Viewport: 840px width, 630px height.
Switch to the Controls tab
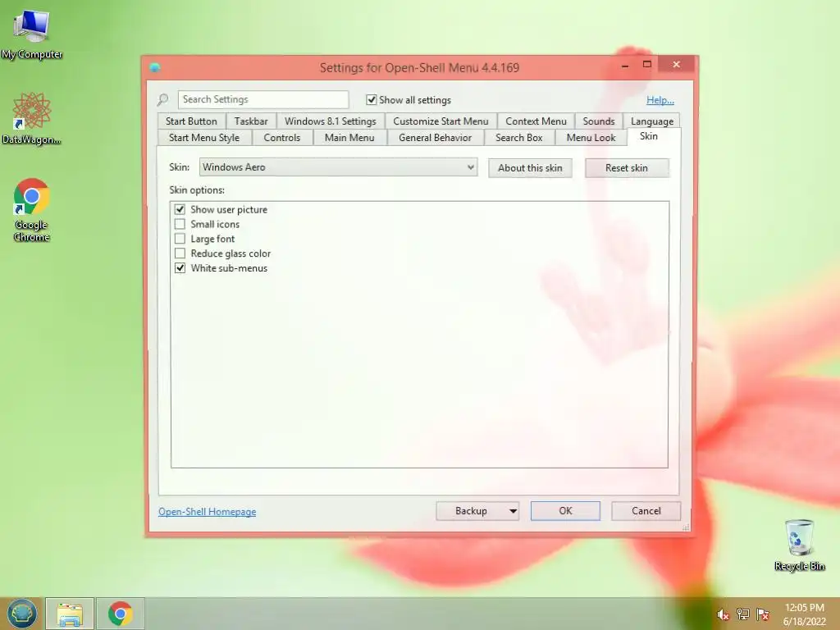(282, 138)
